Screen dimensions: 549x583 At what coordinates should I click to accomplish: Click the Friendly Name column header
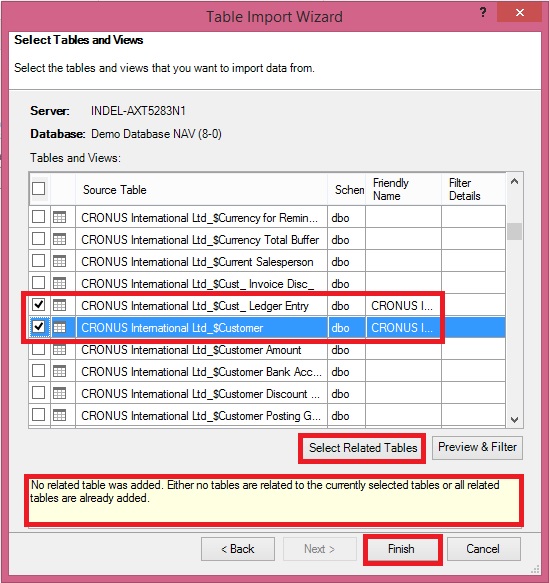pos(403,189)
